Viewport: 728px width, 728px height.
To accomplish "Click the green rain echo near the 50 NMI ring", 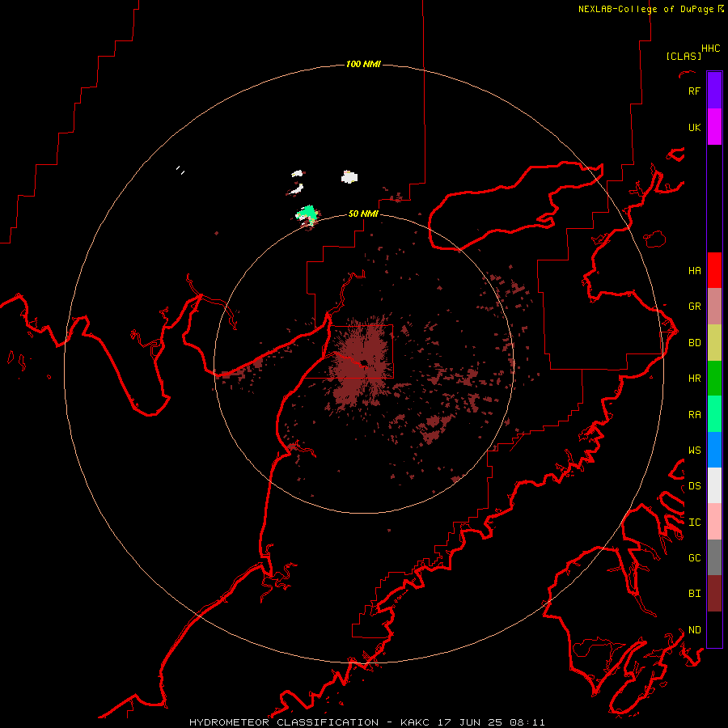I will coord(307,214).
